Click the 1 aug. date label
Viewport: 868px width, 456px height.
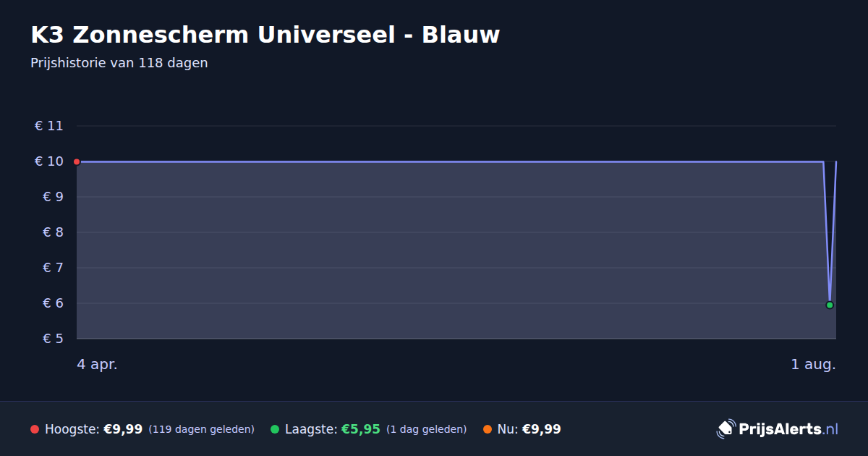click(x=814, y=365)
